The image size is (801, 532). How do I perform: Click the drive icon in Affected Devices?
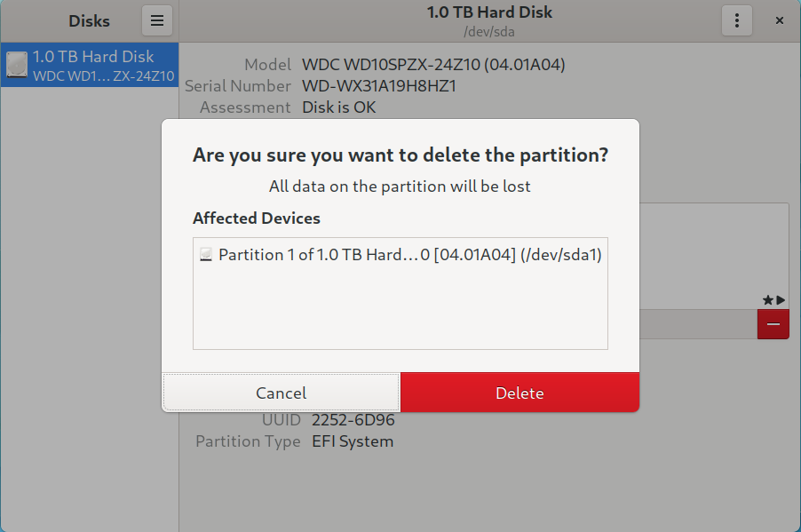pyautogui.click(x=206, y=255)
